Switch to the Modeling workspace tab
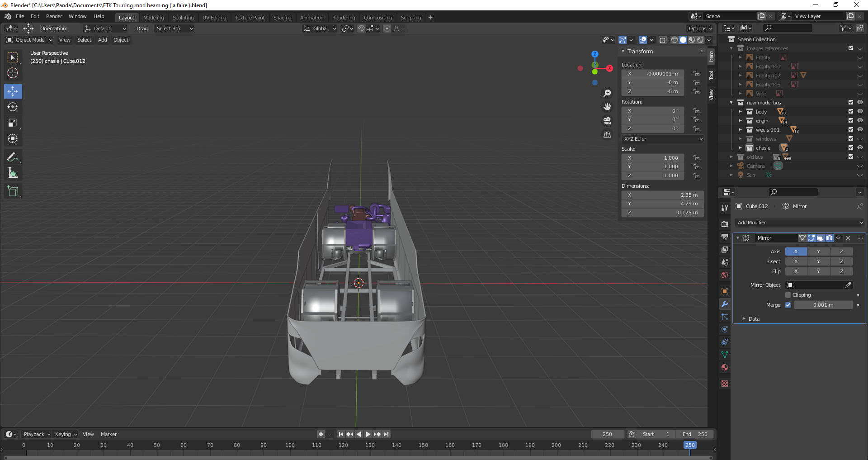This screenshot has width=868, height=460. [x=153, y=18]
